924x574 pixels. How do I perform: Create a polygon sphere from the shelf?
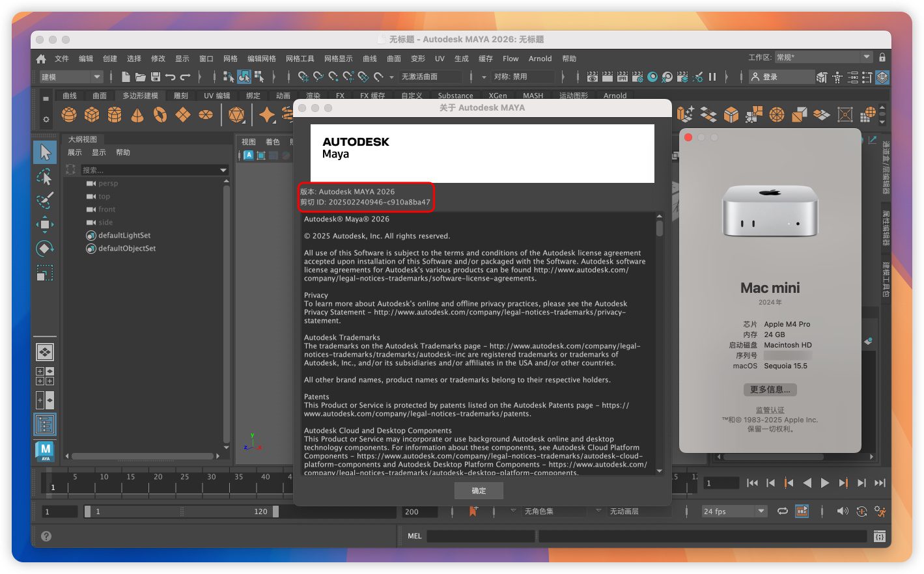[x=69, y=115]
